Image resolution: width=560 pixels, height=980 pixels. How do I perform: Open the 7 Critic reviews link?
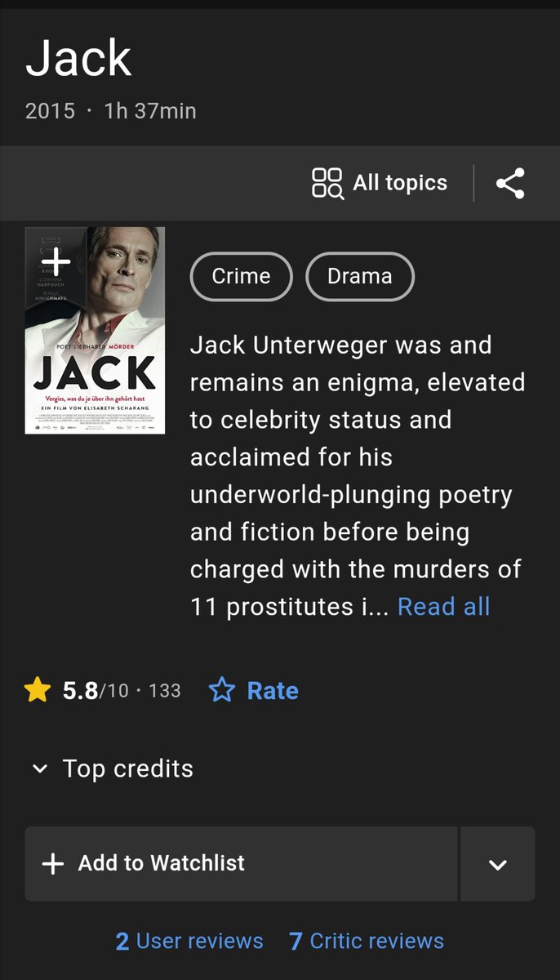[367, 941]
